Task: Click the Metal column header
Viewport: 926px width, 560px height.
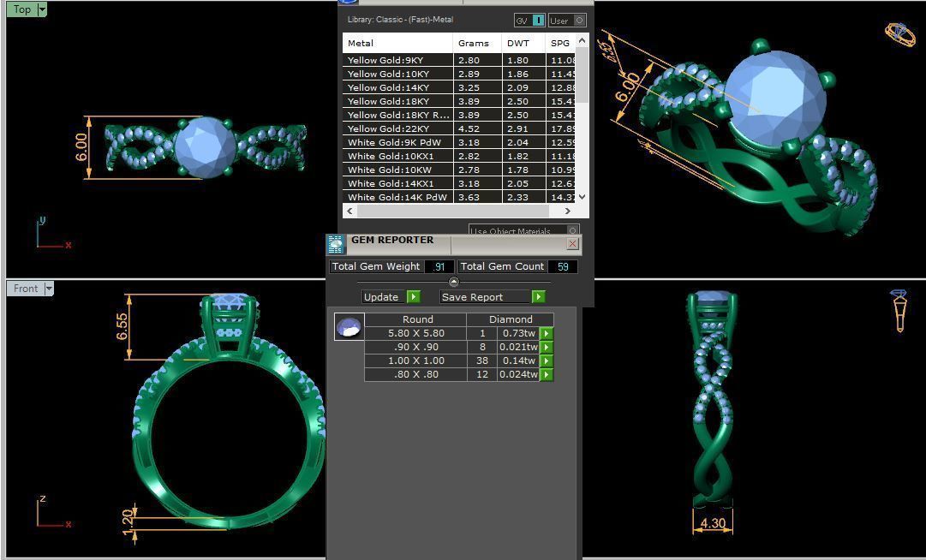Action: pyautogui.click(x=398, y=43)
